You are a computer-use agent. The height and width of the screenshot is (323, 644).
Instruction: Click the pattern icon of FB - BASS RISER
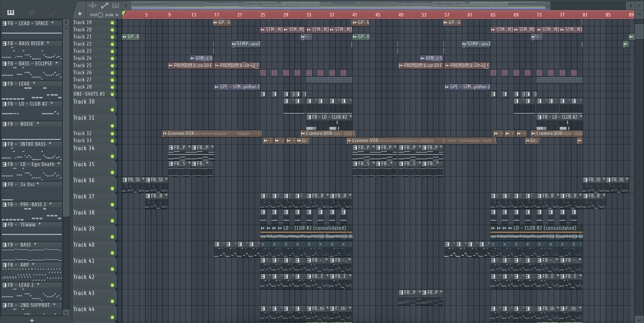[4, 43]
